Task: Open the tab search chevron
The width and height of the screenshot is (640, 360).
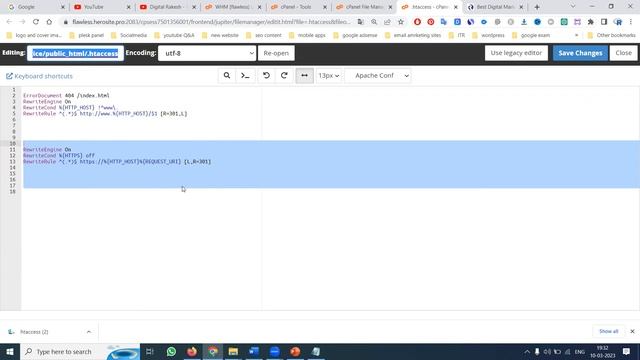Action: [x=573, y=7]
